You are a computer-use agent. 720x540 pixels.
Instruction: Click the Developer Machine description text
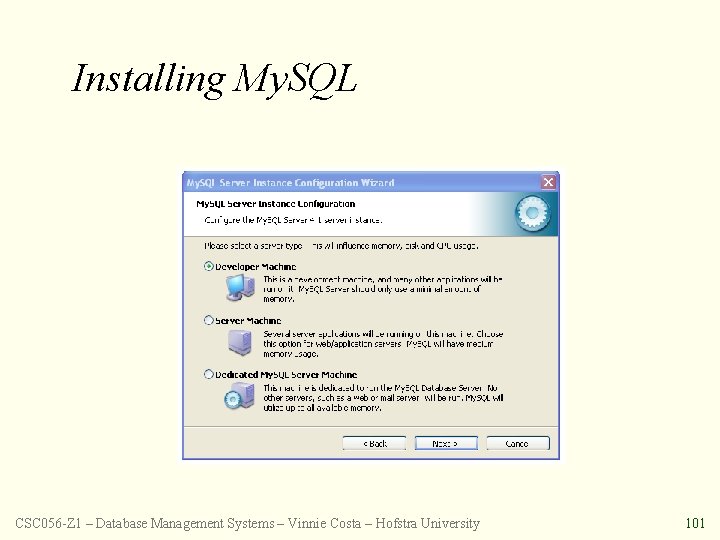(x=382, y=289)
